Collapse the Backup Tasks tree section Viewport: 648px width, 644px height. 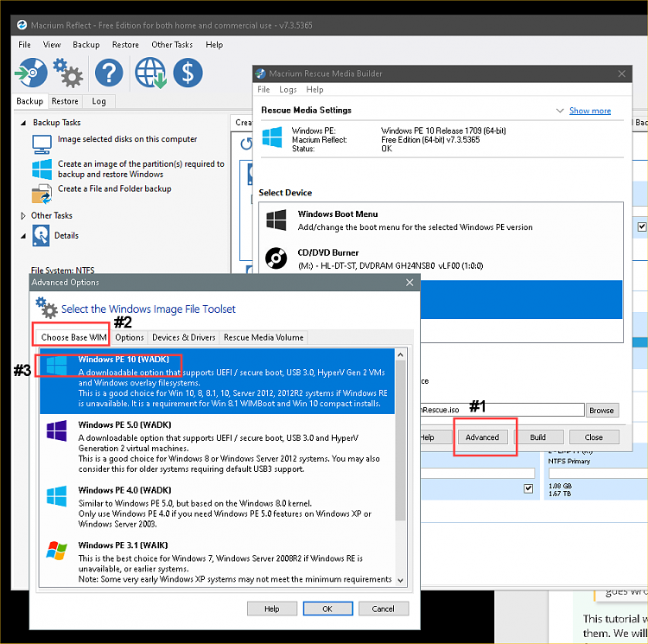[23, 123]
